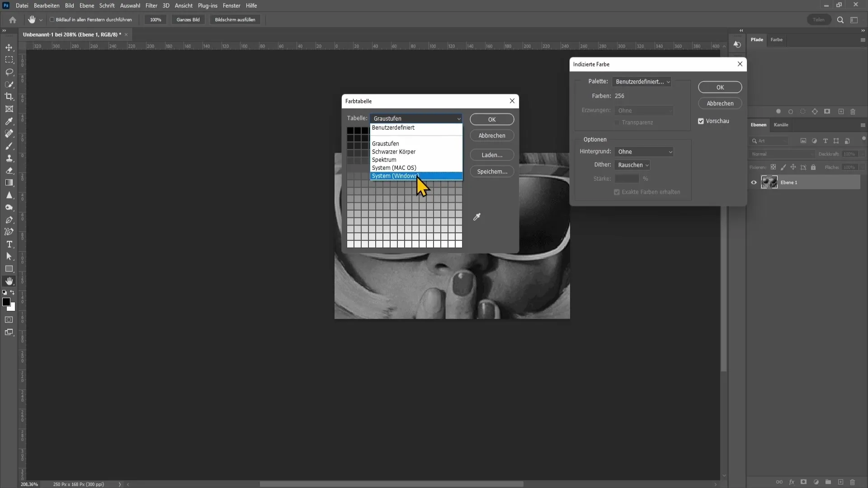Open the Palette dropdown Benutzerdefiniert

[642, 82]
